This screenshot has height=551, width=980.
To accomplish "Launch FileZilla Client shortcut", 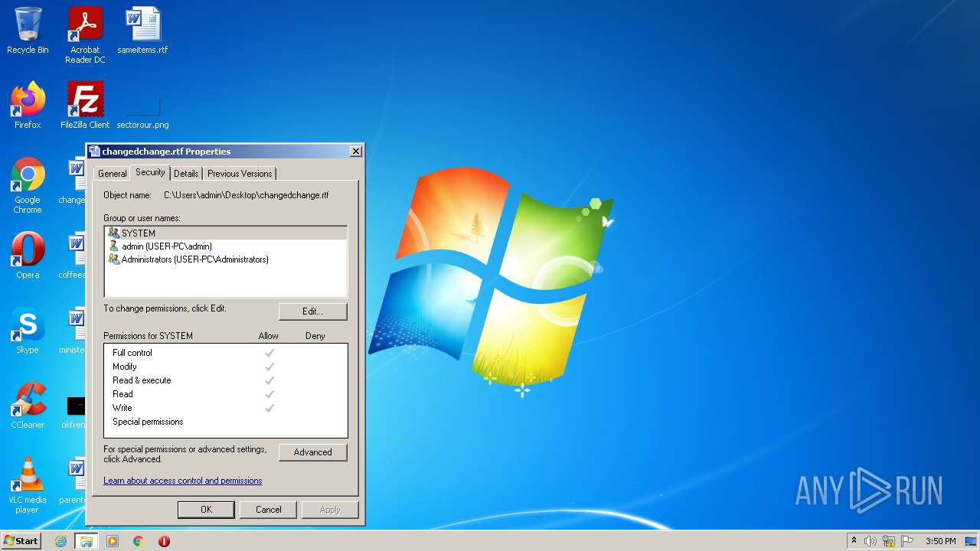I will (85, 106).
